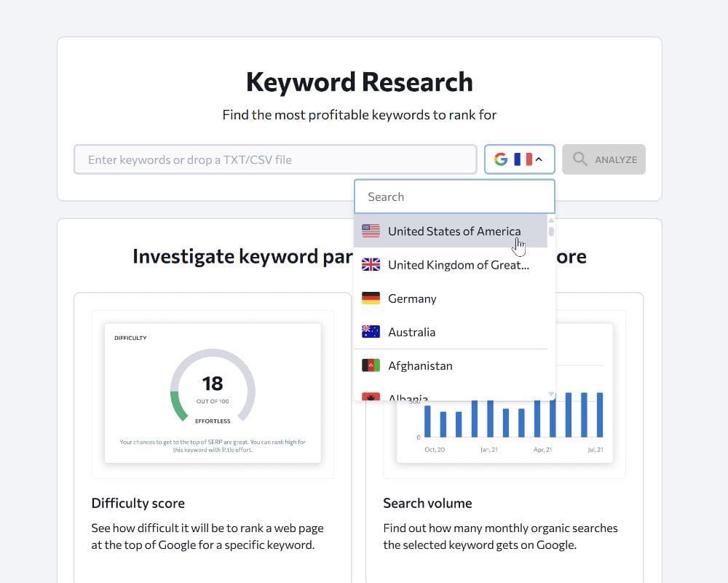The width and height of the screenshot is (728, 583).
Task: Click the DIFFICULTY label in the gauge card
Action: click(130, 338)
